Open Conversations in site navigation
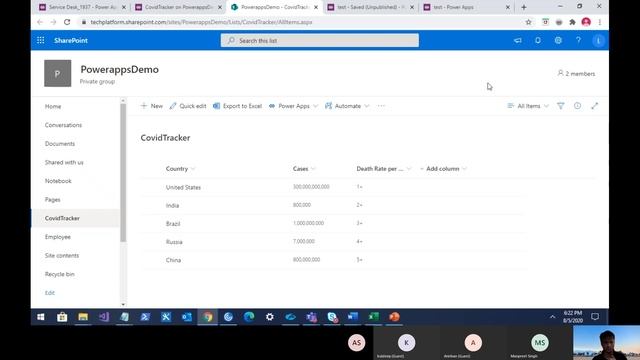The image size is (640, 360). [63, 125]
